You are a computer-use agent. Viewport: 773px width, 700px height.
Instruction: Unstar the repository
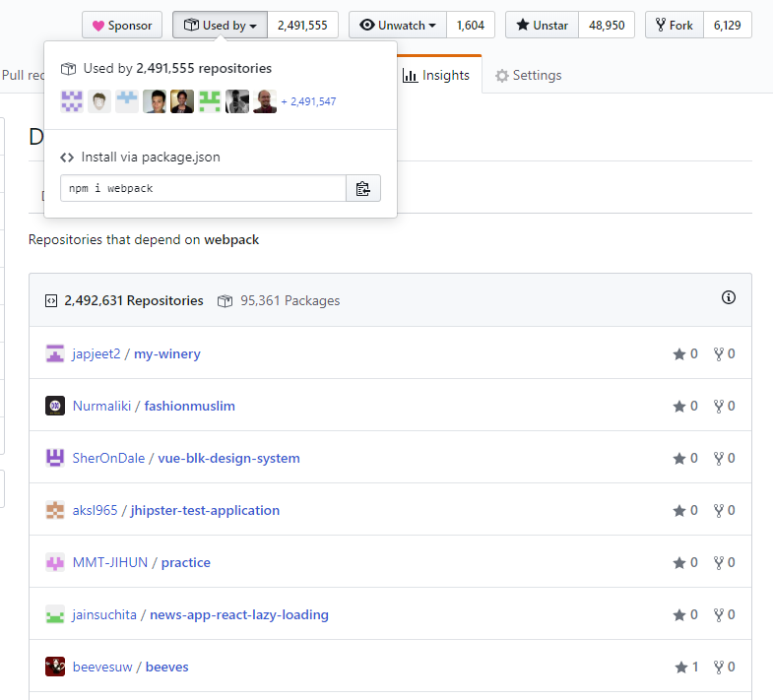click(542, 26)
